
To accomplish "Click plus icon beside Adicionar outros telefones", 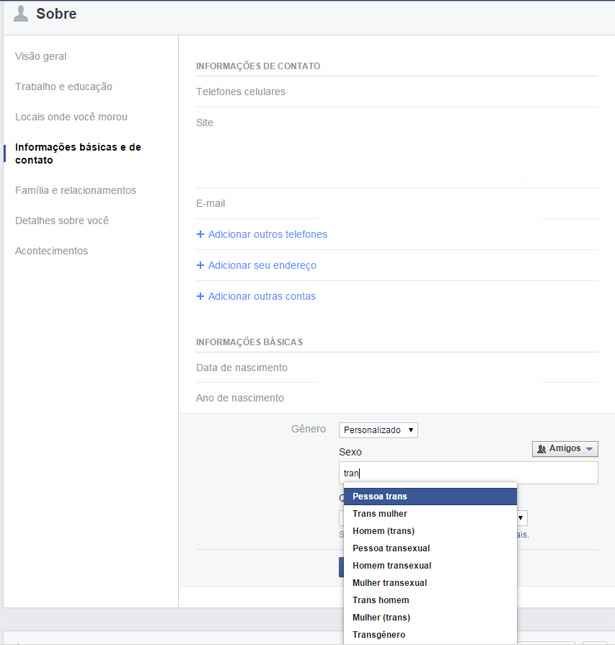I will point(200,234).
